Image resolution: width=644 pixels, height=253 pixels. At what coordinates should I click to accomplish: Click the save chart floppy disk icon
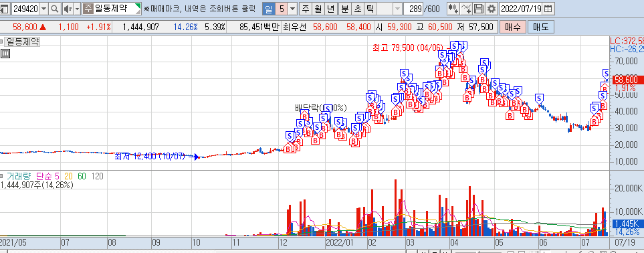(479, 8)
